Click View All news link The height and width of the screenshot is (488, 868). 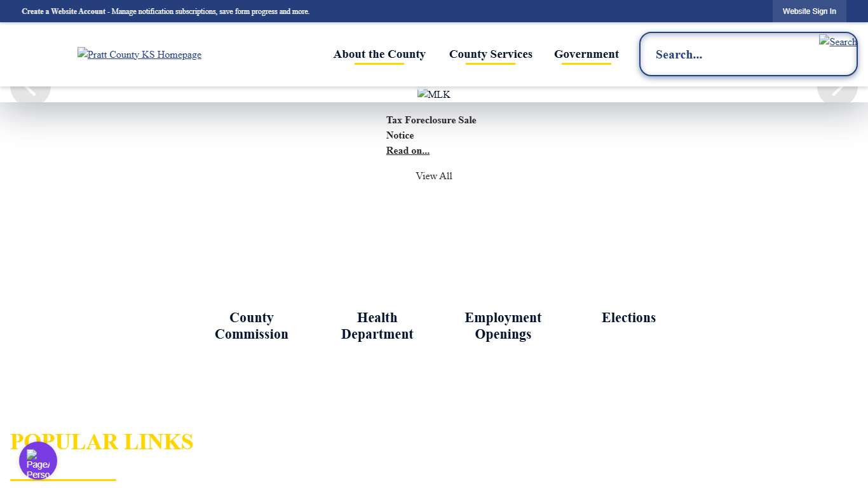click(x=433, y=176)
